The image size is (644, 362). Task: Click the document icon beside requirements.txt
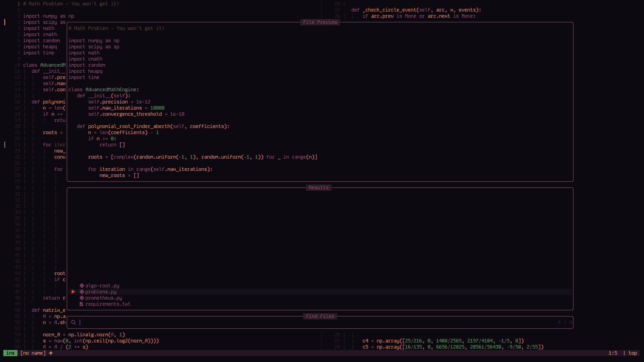(x=81, y=304)
